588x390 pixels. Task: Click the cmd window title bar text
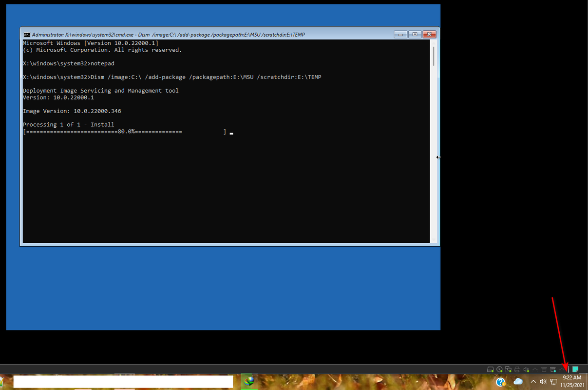169,35
